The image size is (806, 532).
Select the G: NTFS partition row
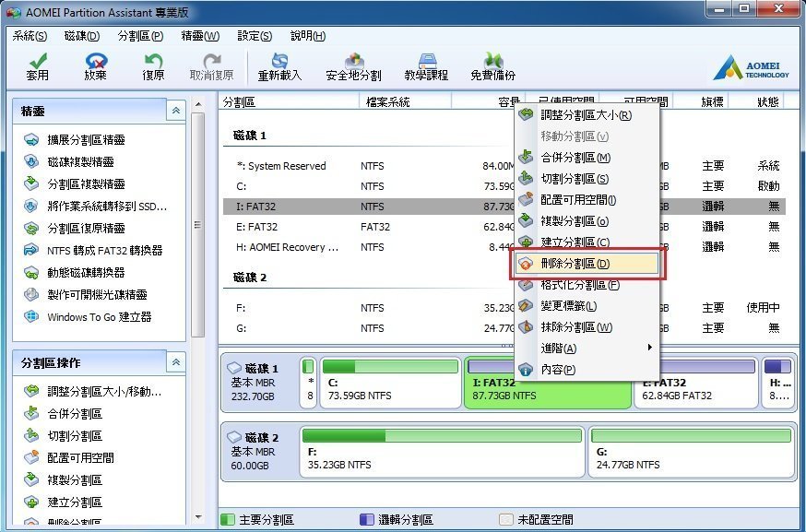coord(504,328)
